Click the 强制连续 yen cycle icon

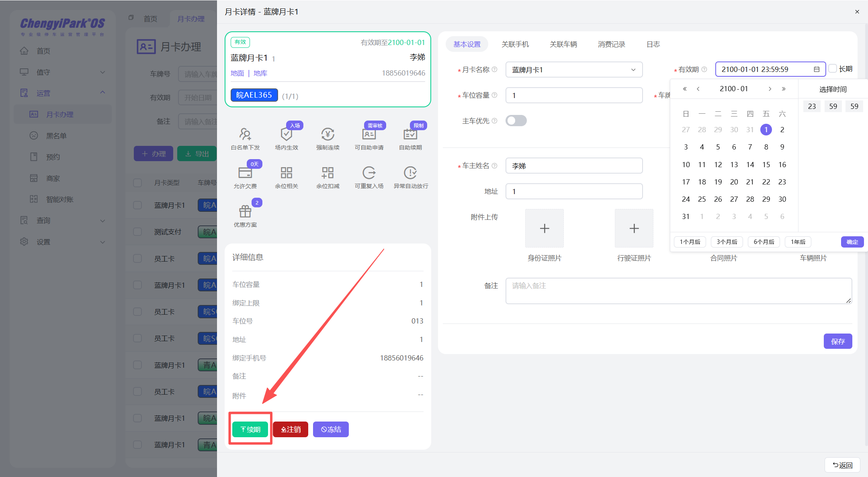[x=328, y=134]
